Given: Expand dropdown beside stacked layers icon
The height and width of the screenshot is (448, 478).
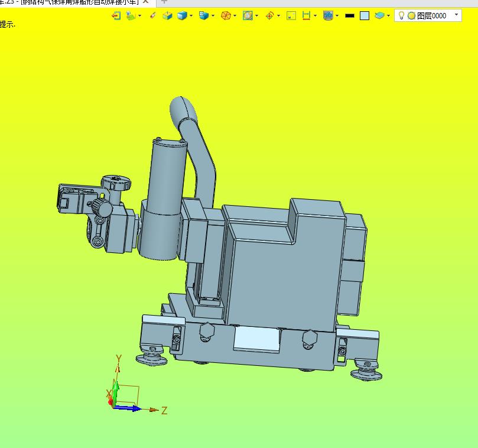Looking at the screenshot, I should tap(388, 15).
